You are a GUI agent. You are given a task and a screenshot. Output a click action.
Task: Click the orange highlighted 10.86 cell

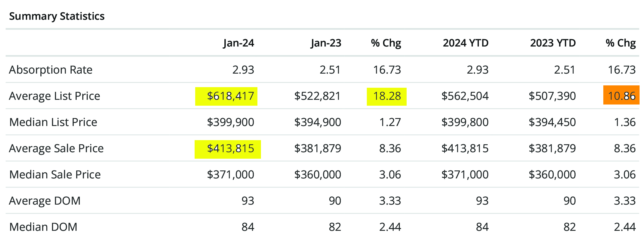point(622,96)
